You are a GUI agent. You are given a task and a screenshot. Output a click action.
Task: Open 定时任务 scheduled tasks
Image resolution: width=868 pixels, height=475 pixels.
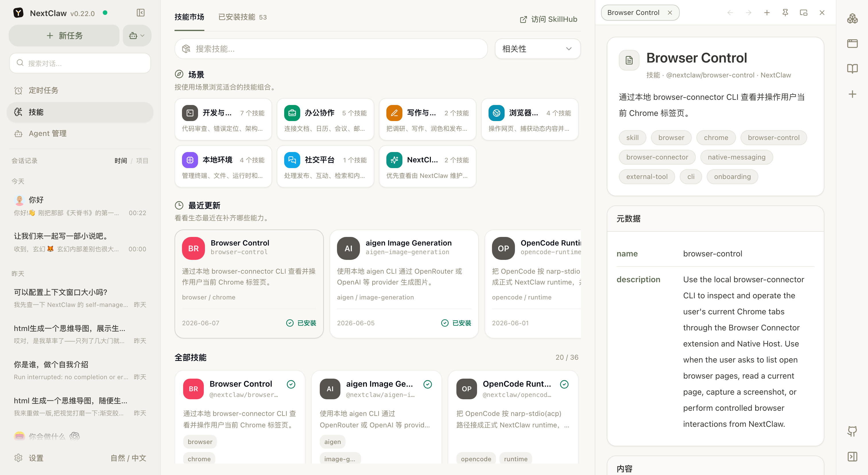pyautogui.click(x=80, y=90)
